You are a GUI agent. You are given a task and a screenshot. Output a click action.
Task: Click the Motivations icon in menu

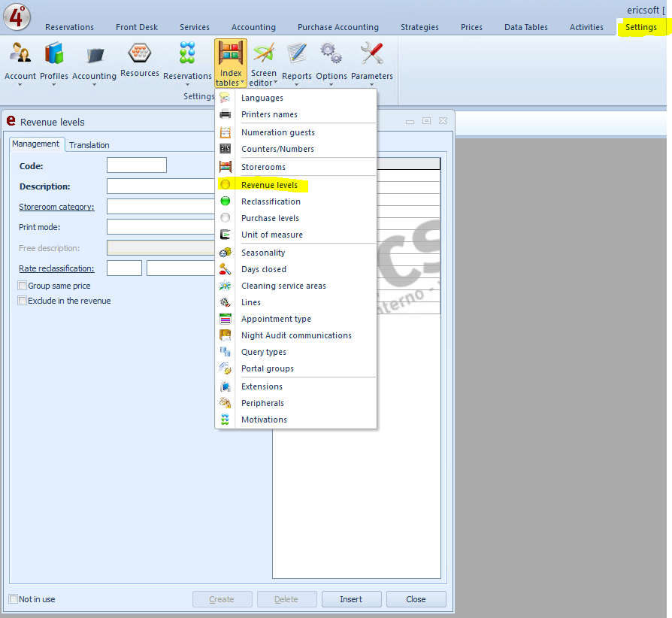pyautogui.click(x=225, y=420)
